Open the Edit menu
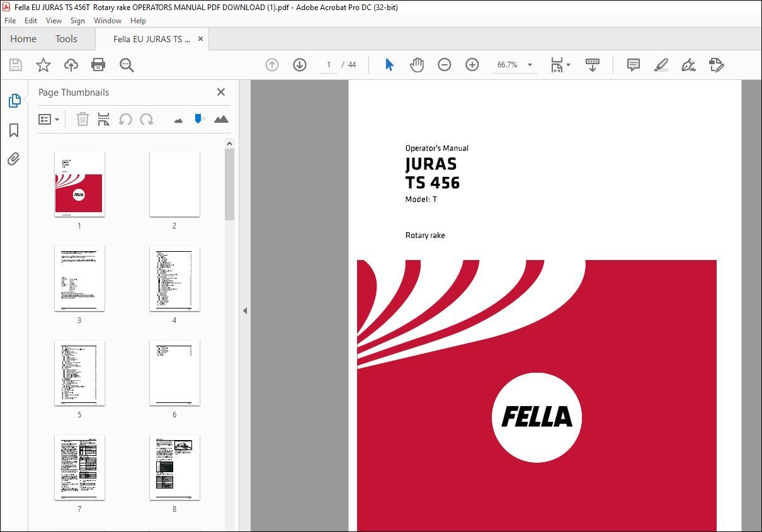Viewport: 762px width, 532px height. click(30, 20)
